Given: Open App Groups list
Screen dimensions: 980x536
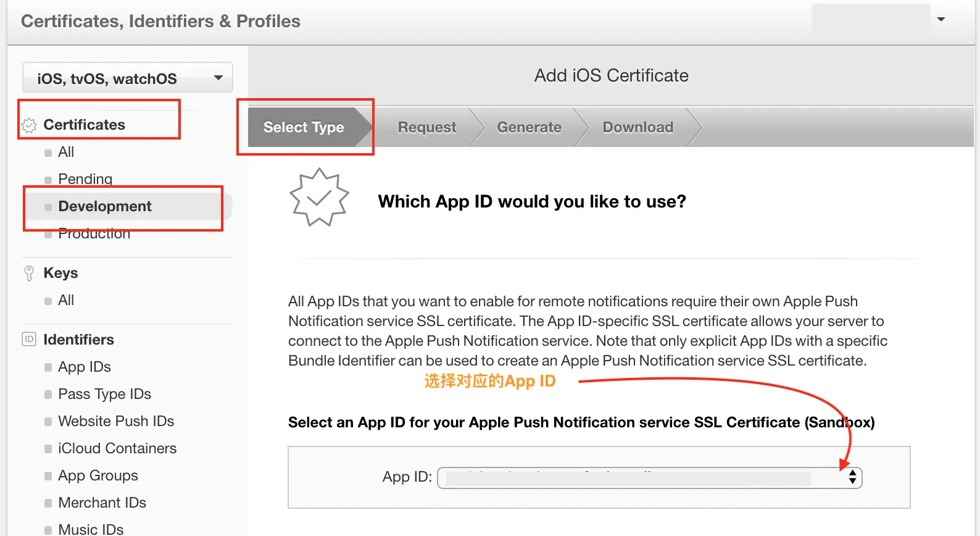Looking at the screenshot, I should pos(98,475).
